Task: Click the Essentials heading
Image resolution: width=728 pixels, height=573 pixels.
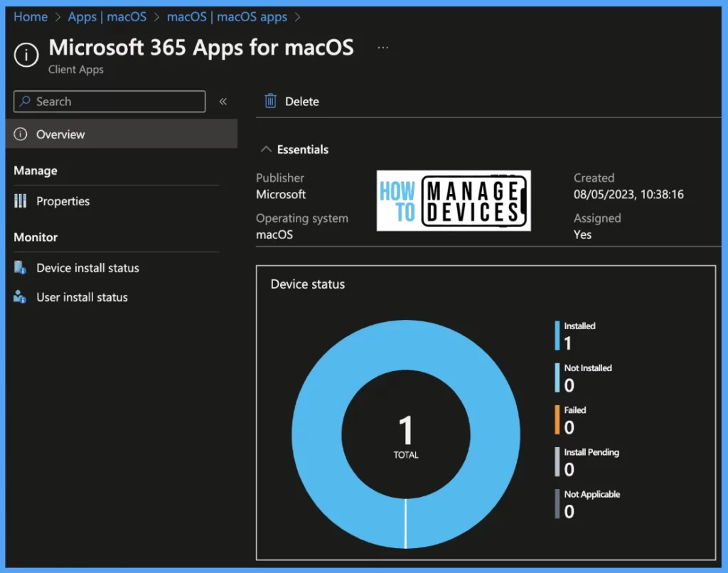Action: pos(303,149)
